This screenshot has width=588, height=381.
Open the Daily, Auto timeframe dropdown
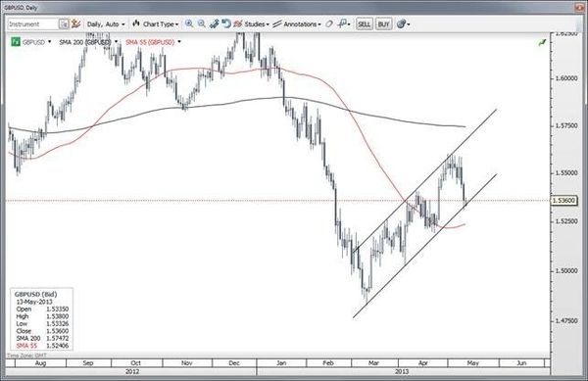click(x=106, y=24)
